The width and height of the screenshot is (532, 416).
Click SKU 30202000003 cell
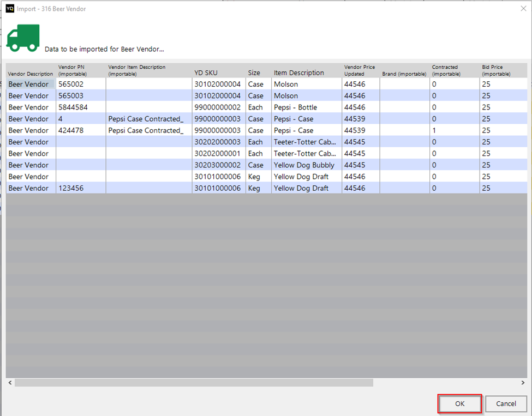click(x=219, y=142)
